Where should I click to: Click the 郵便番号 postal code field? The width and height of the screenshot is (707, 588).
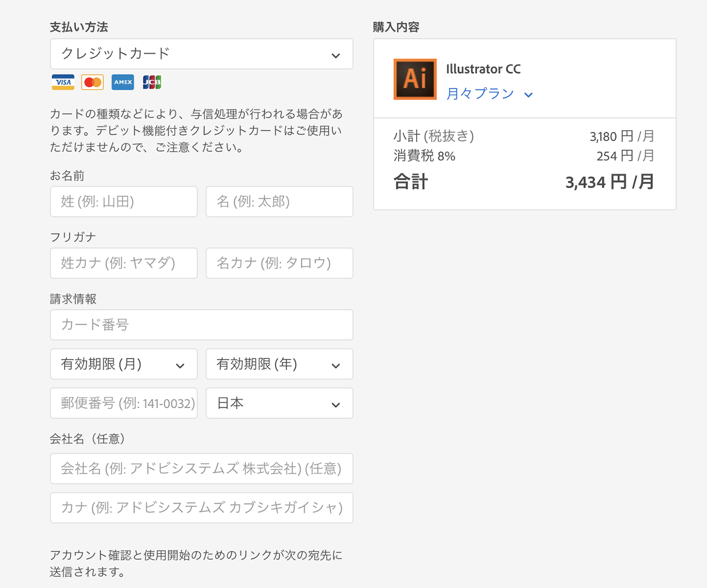(x=124, y=403)
